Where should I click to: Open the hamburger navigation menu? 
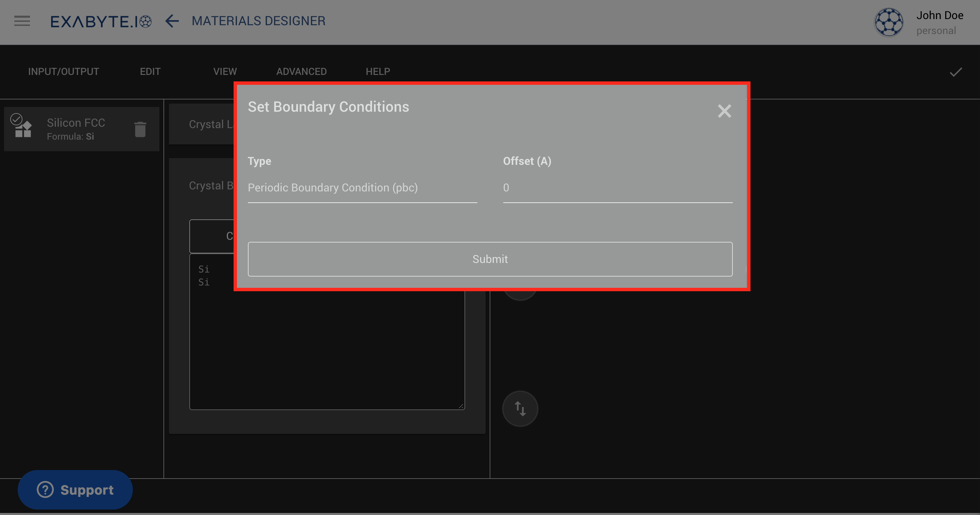point(22,21)
